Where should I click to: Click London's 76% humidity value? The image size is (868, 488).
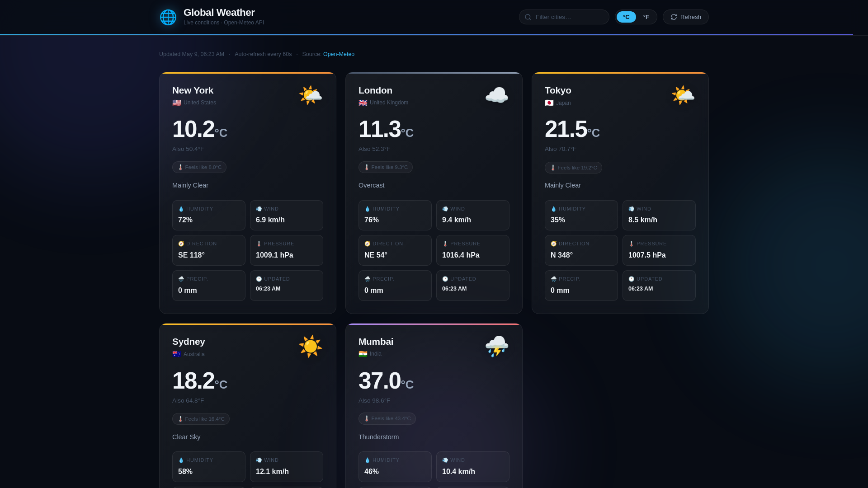coord(372,220)
